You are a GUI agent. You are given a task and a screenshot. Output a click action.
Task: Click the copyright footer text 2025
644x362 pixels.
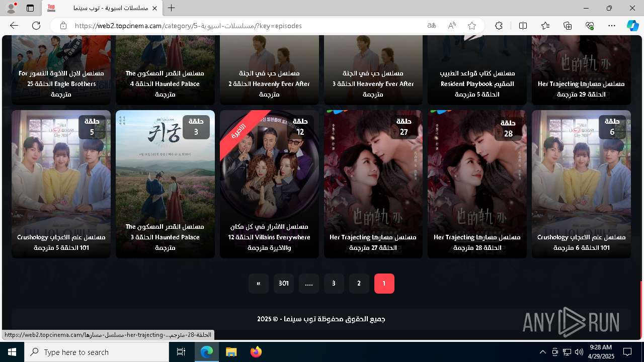tap(321, 319)
